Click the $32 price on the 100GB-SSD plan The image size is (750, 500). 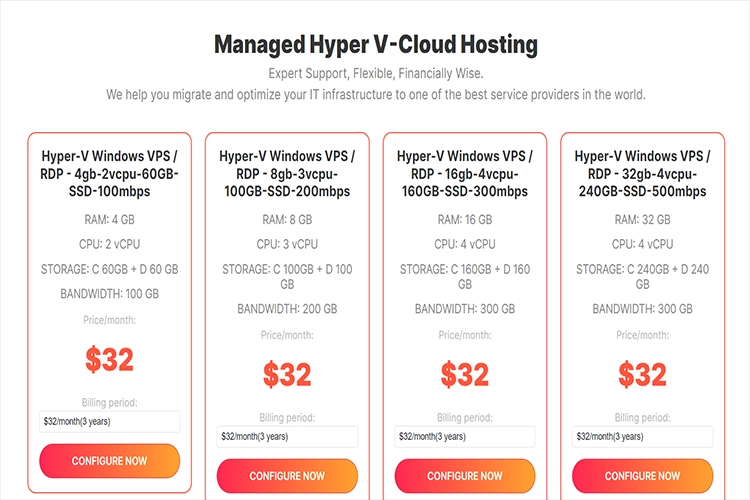click(287, 374)
